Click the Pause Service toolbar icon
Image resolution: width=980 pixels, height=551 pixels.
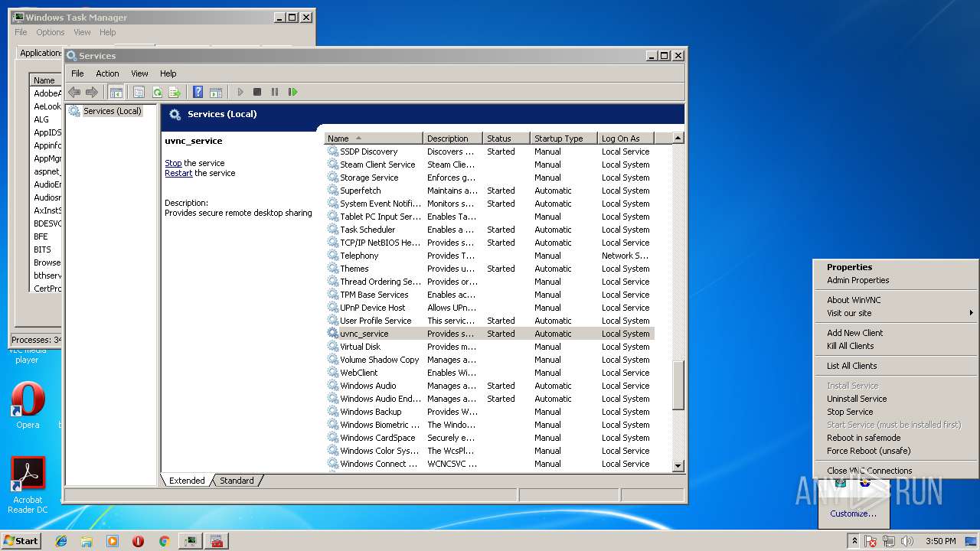pyautogui.click(x=275, y=92)
